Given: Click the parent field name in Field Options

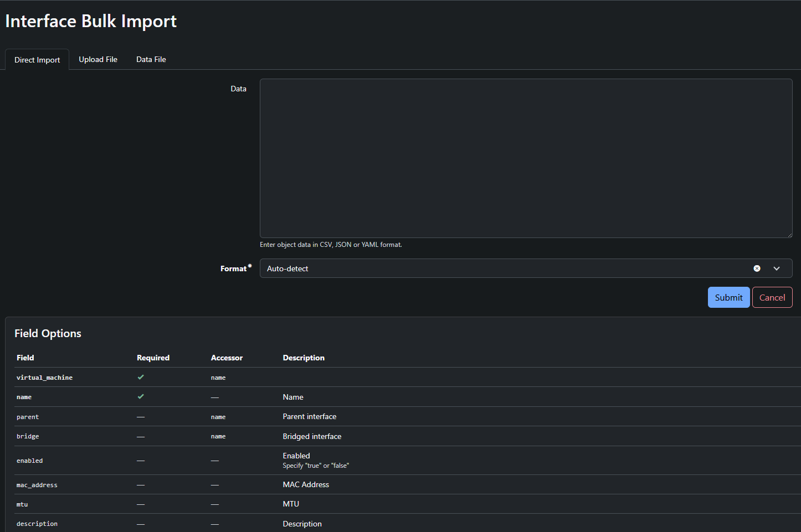Looking at the screenshot, I should click(x=28, y=416).
